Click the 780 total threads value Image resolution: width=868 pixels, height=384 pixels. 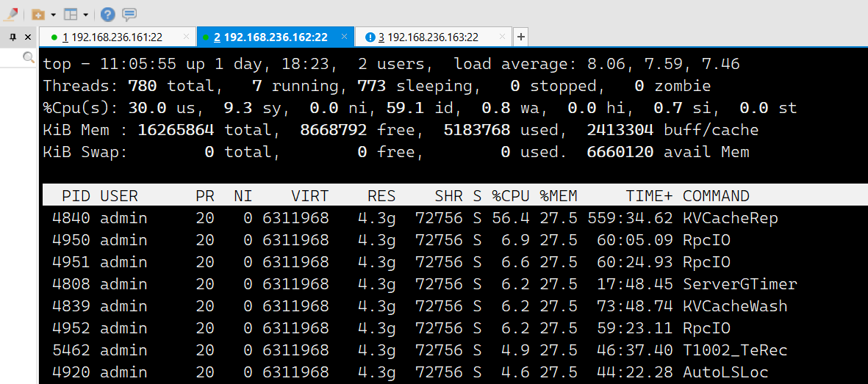(x=143, y=86)
